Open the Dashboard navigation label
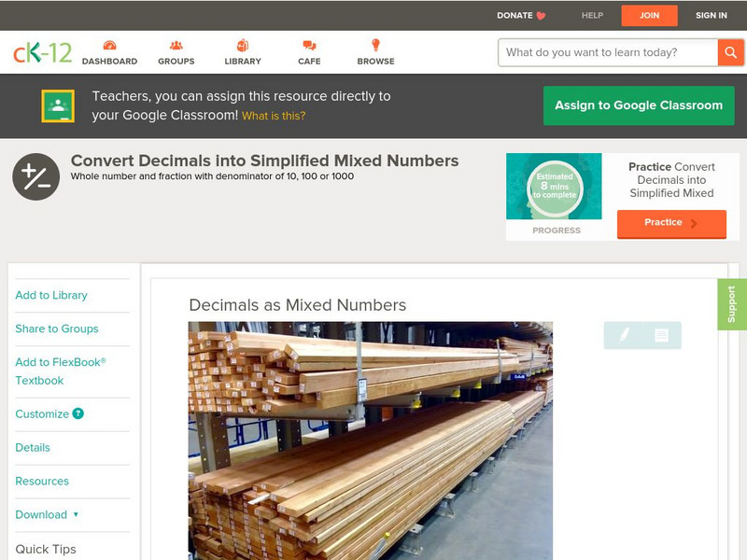This screenshot has height=560, width=747. click(x=109, y=61)
